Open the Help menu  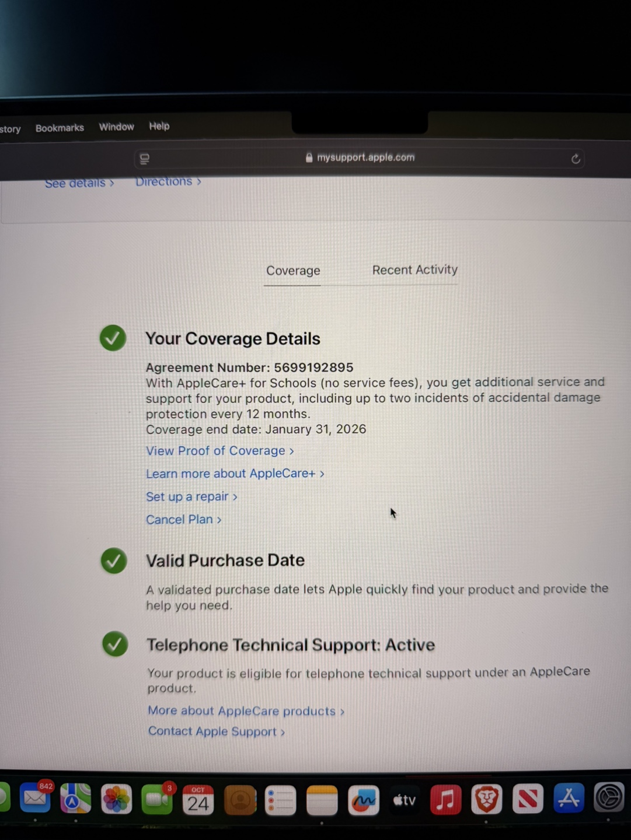pyautogui.click(x=159, y=126)
